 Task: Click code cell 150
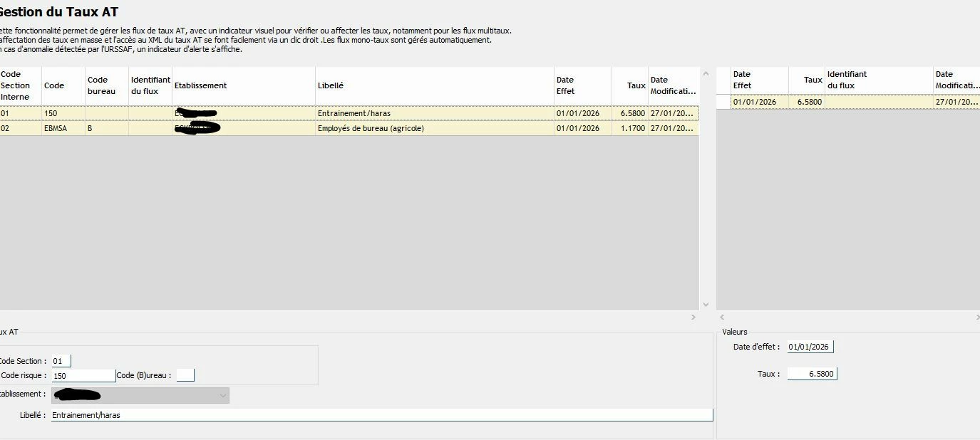[63, 113]
